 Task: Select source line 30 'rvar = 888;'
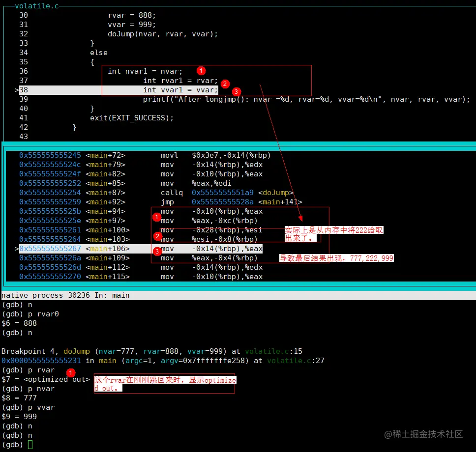[x=132, y=15]
